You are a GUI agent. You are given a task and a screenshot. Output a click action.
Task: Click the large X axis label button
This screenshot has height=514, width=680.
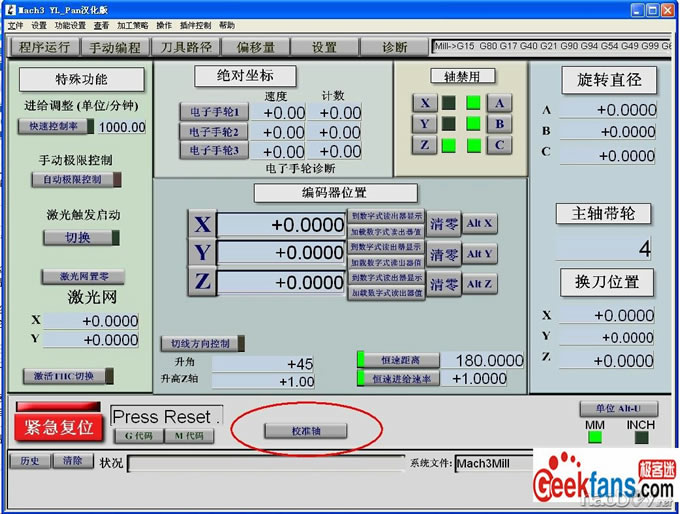pyautogui.click(x=202, y=225)
